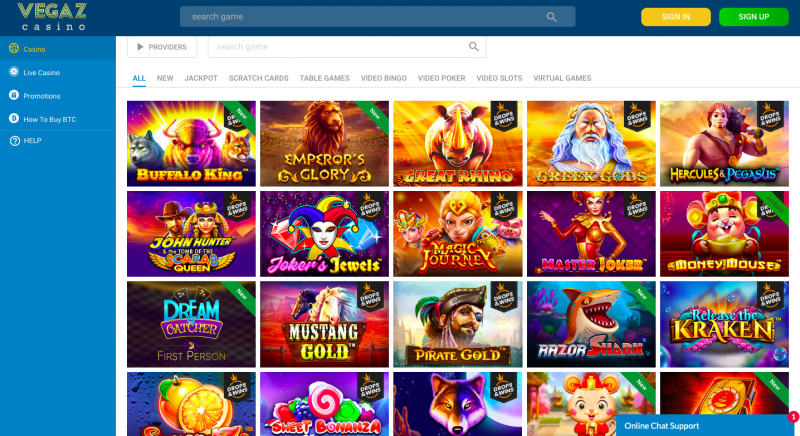Click the green SIGN UP button
Screen dimensions: 800x436
coord(754,17)
